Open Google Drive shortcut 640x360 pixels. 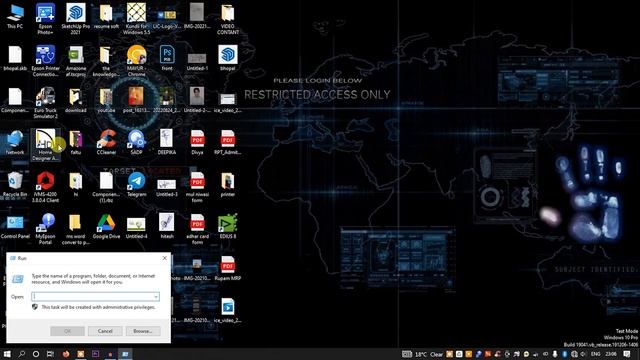[x=106, y=227]
